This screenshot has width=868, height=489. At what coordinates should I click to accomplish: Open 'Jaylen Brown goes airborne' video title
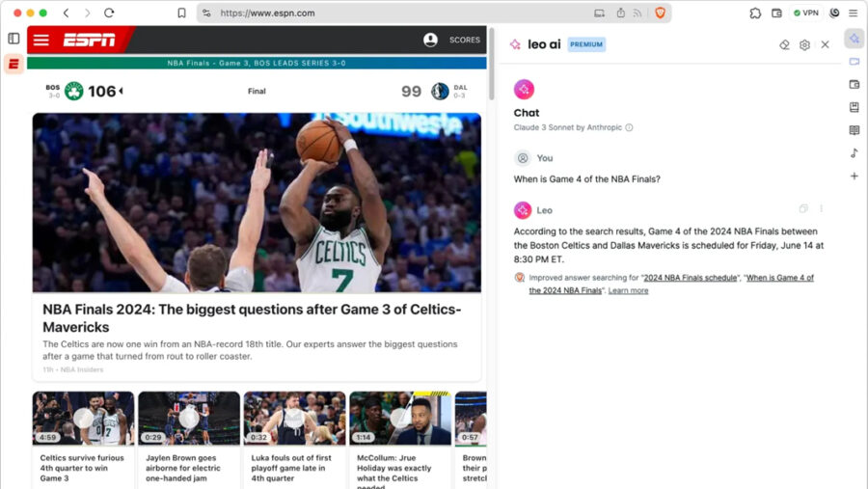(182, 468)
